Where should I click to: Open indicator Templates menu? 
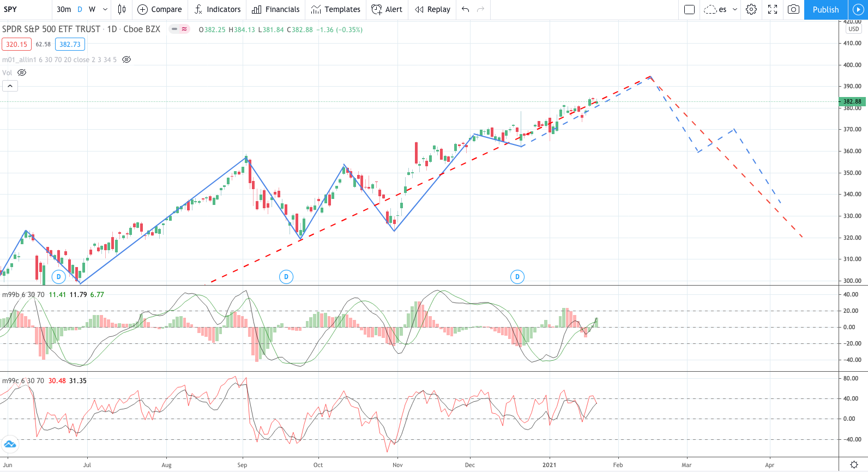pos(336,9)
